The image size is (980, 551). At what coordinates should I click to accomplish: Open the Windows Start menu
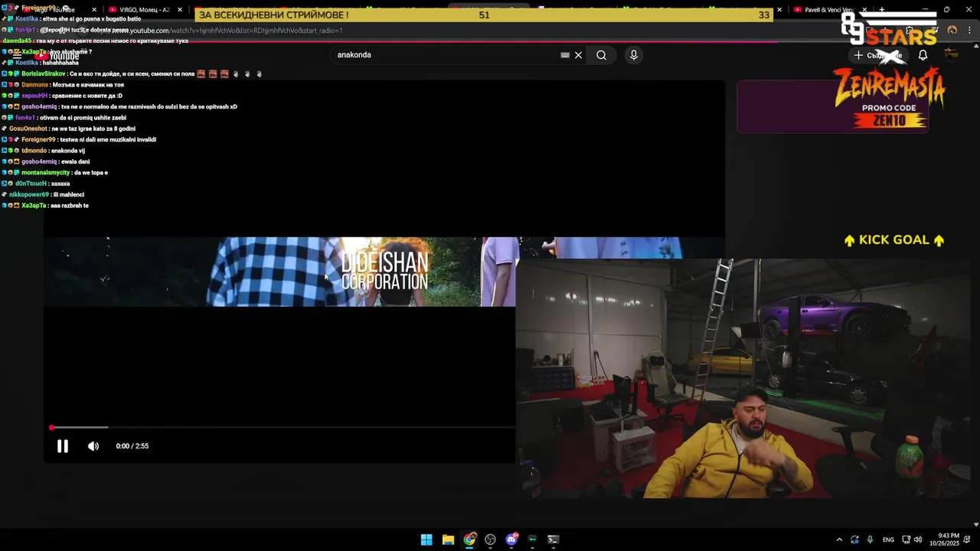click(426, 540)
